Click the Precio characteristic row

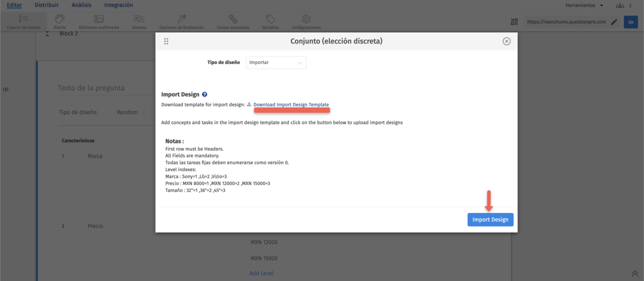click(x=95, y=226)
